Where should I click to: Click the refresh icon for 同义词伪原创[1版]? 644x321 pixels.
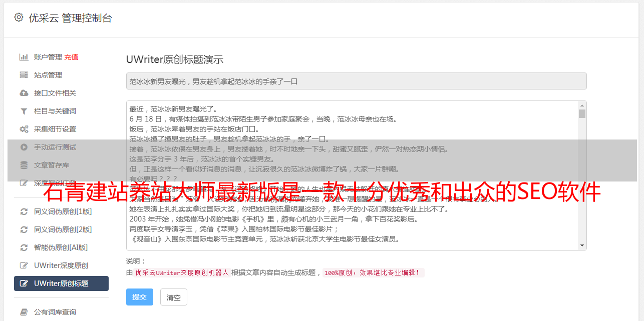tap(24, 211)
